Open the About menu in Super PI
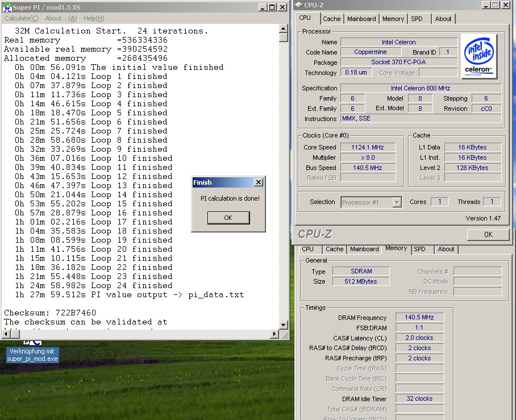The image size is (516, 420). coord(61,18)
